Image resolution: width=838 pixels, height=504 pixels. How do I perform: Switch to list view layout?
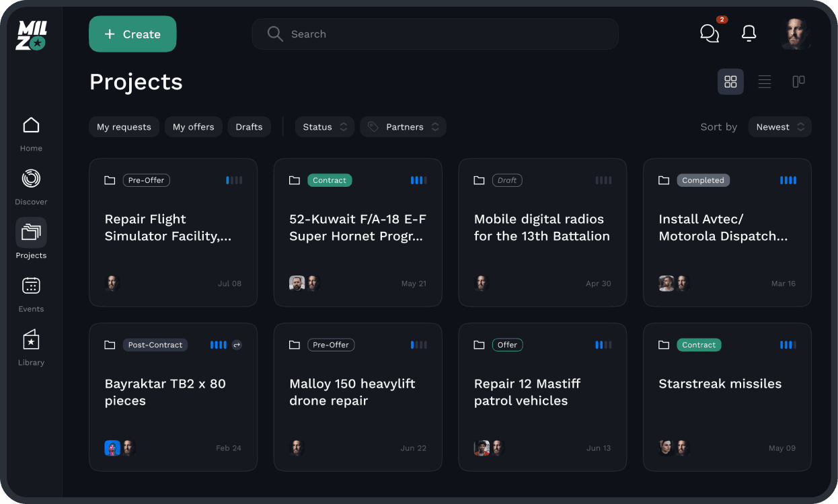tap(765, 82)
